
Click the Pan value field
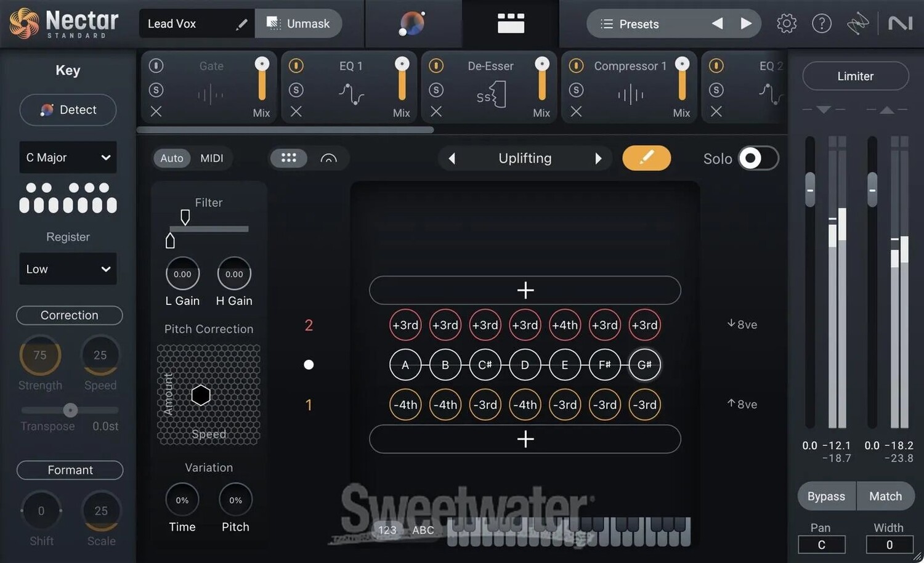[x=821, y=545]
